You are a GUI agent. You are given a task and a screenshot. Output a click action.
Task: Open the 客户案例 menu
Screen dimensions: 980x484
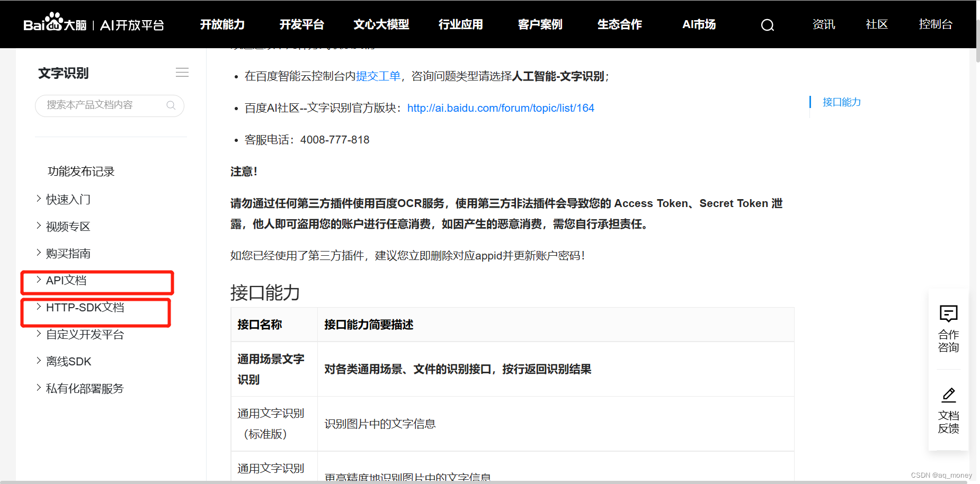pos(540,24)
